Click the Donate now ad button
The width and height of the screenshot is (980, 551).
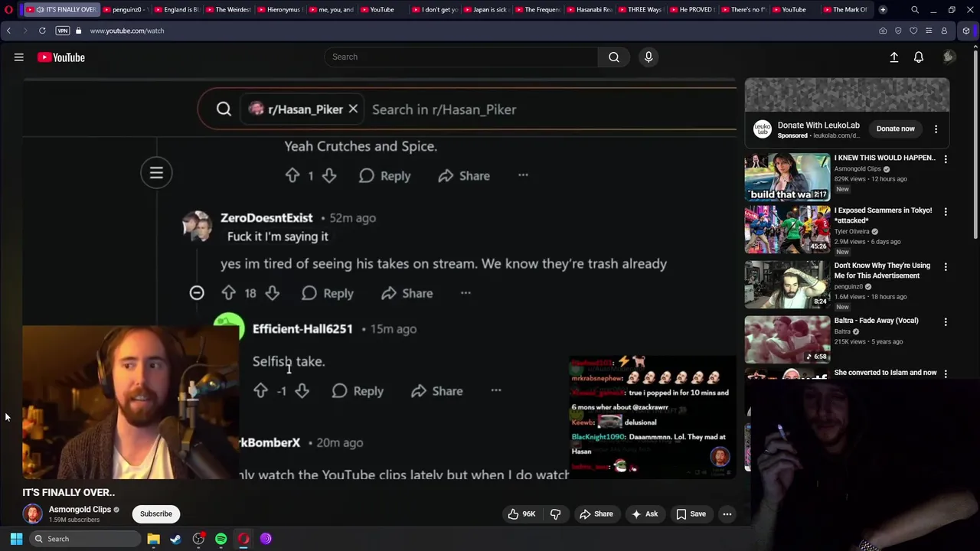coord(896,129)
